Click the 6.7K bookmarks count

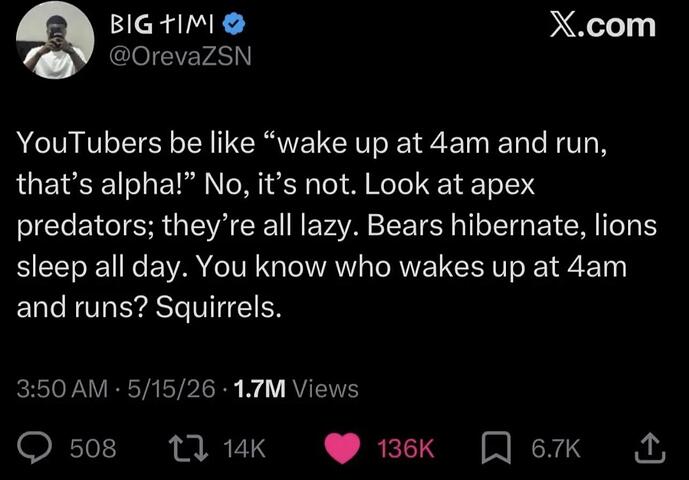click(x=555, y=448)
